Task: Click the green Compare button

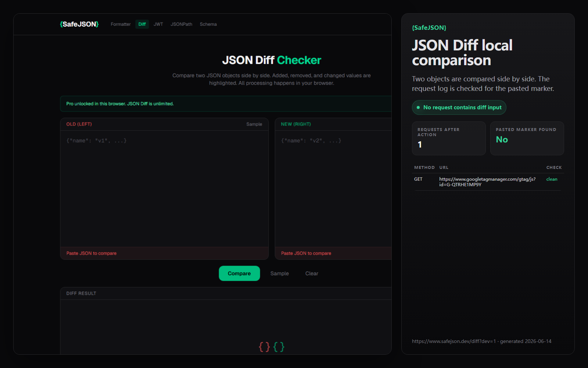Action: click(239, 273)
